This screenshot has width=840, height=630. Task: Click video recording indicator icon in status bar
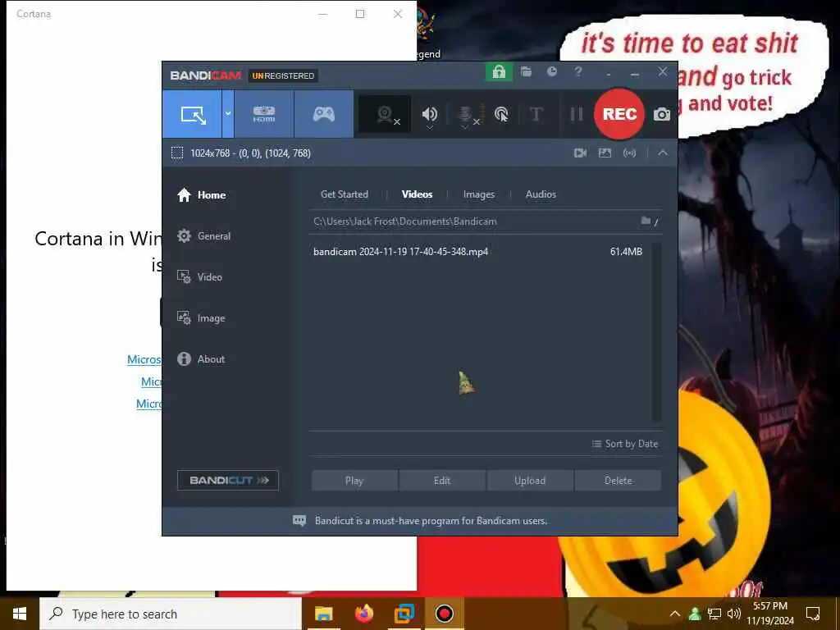point(580,153)
